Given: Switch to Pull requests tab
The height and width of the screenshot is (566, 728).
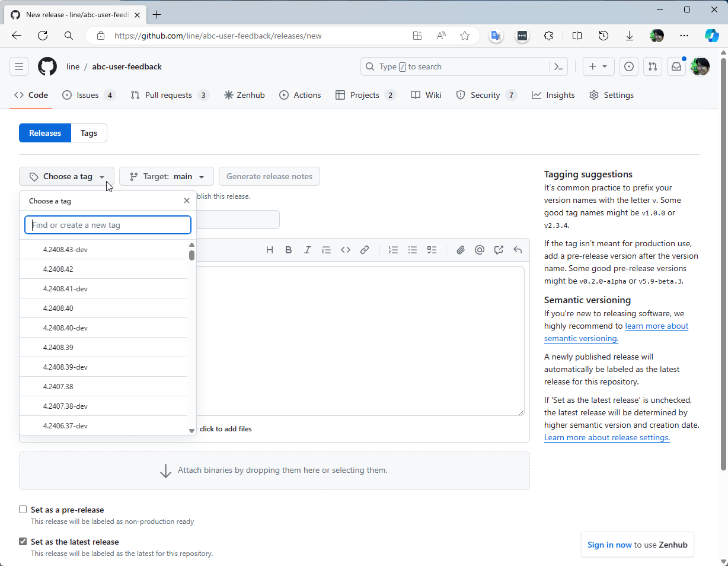Looking at the screenshot, I should tap(170, 95).
